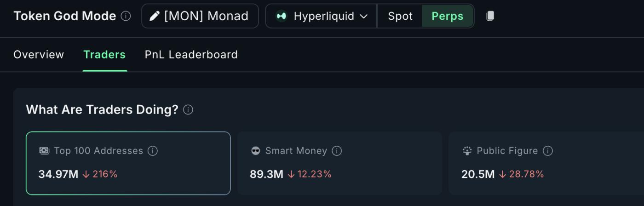The image size is (644, 206).
Task: Select the Traders tab
Action: click(104, 55)
